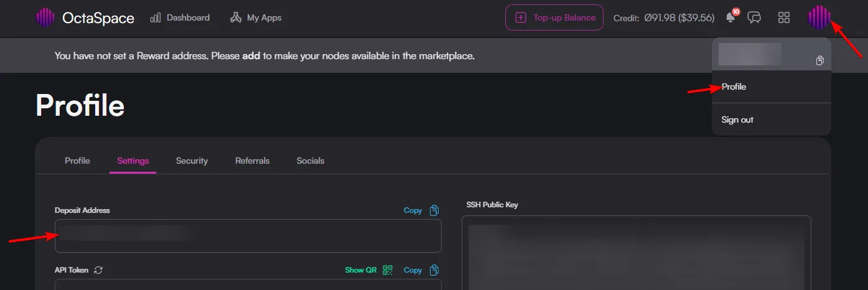The width and height of the screenshot is (868, 290).
Task: Copy the account ID in dropdown
Action: [820, 60]
